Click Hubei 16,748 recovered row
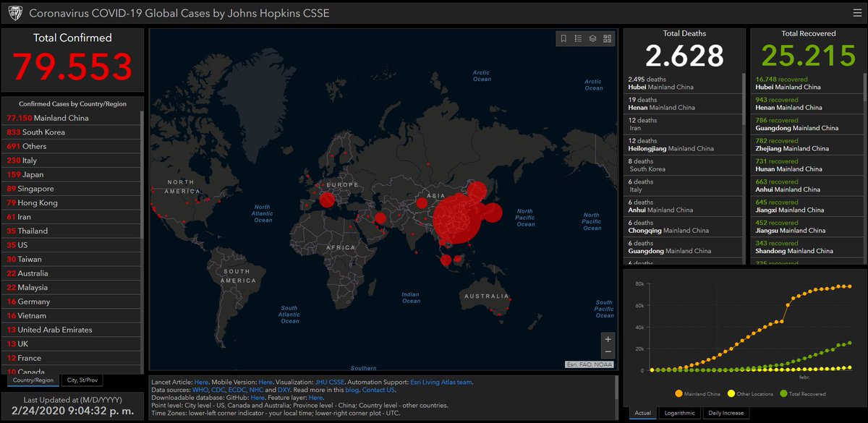The image size is (868, 423). point(806,83)
